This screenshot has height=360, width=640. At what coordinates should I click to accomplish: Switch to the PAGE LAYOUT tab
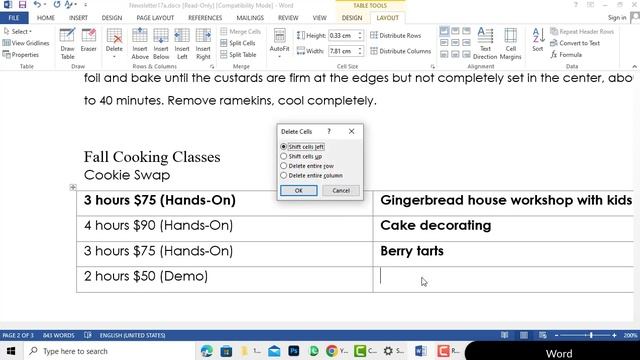[155, 18]
